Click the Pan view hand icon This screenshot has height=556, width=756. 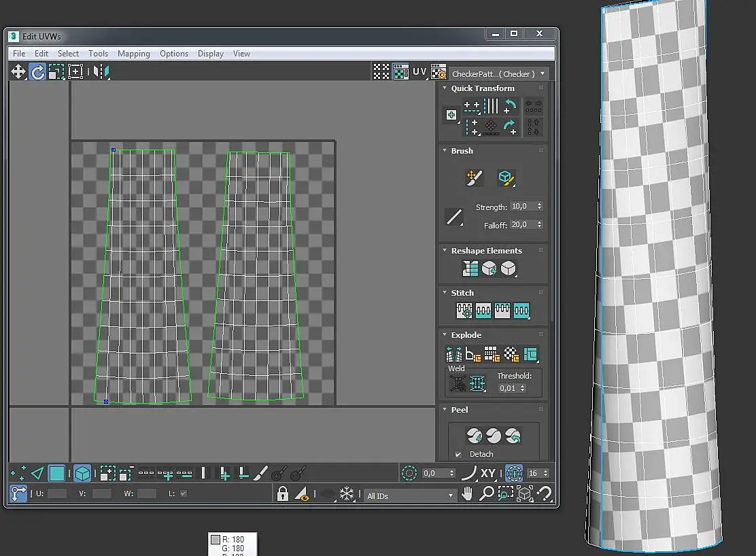pyautogui.click(x=467, y=494)
